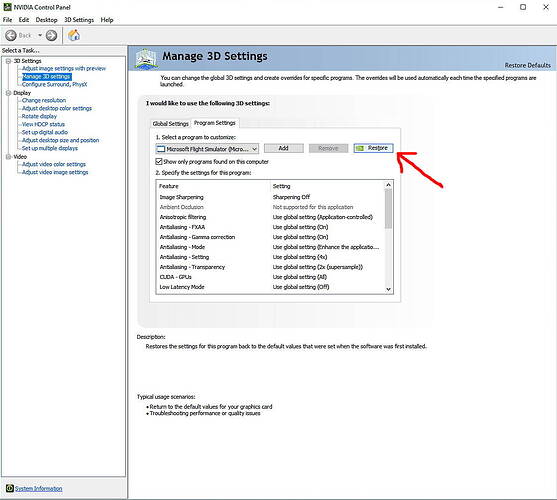
Task: Open Adjust video image settings
Action: click(x=55, y=172)
